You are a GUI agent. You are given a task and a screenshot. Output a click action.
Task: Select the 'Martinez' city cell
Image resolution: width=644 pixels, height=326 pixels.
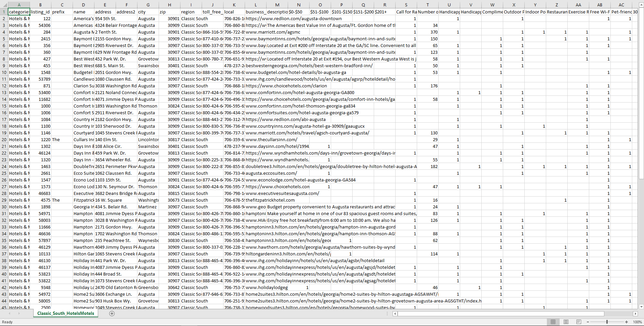[148, 207]
